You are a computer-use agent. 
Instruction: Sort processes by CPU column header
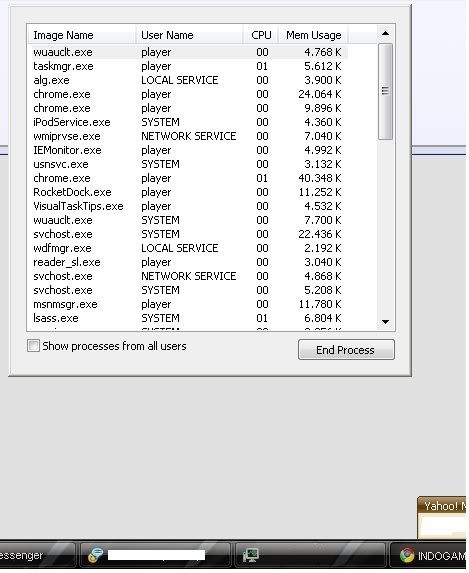click(x=261, y=35)
